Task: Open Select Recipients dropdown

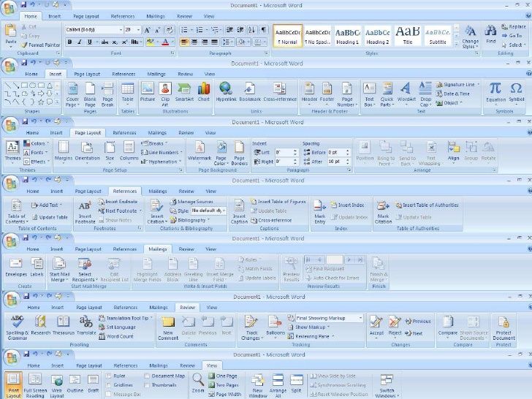Action: pos(85,270)
